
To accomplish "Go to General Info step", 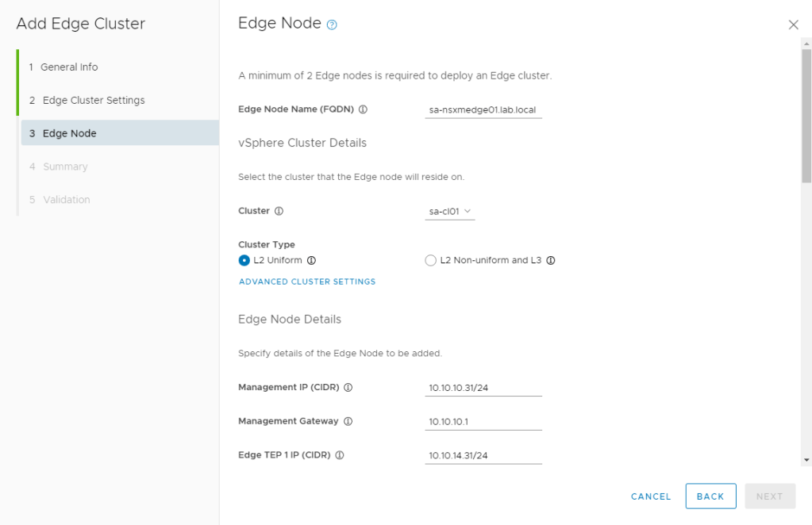I will pyautogui.click(x=69, y=67).
